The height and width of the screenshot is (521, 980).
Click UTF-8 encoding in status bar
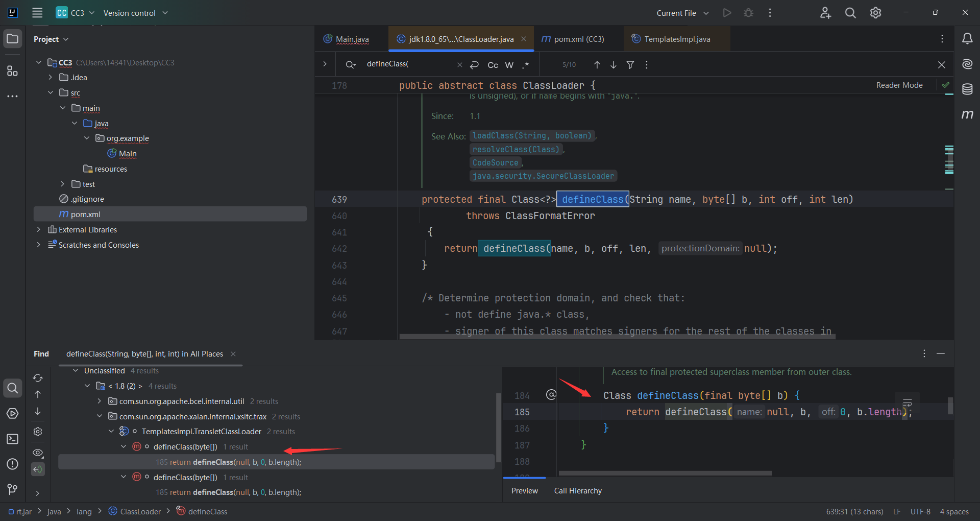920,512
